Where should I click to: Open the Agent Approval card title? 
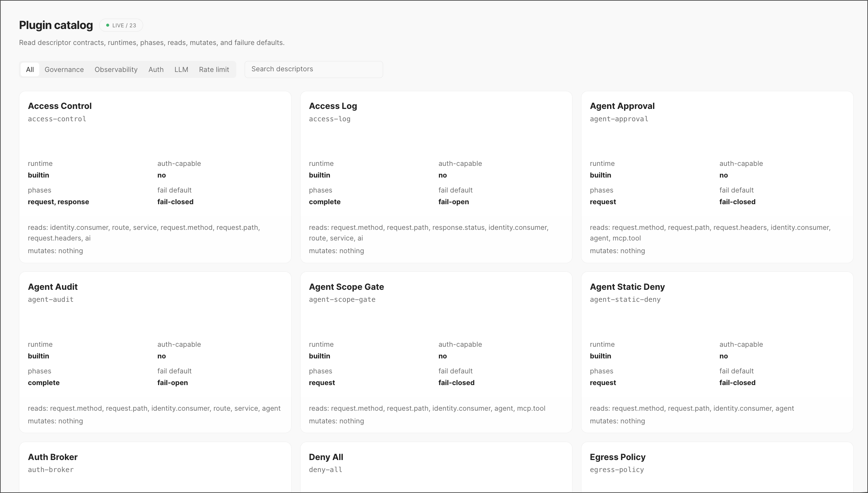(x=622, y=106)
